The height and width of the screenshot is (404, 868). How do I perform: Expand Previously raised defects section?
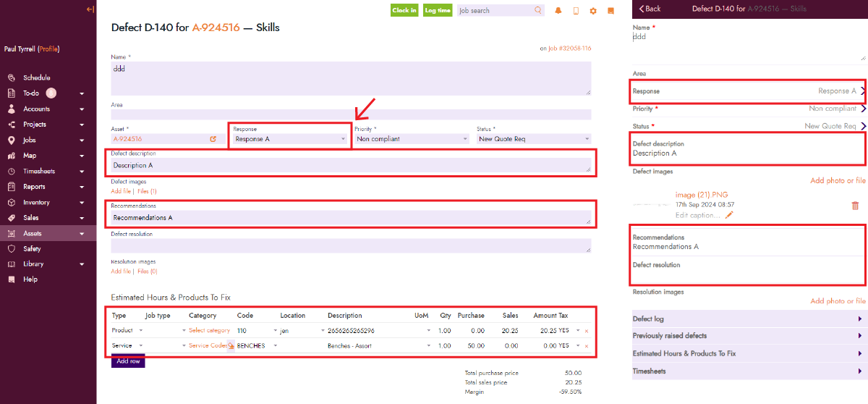(748, 336)
